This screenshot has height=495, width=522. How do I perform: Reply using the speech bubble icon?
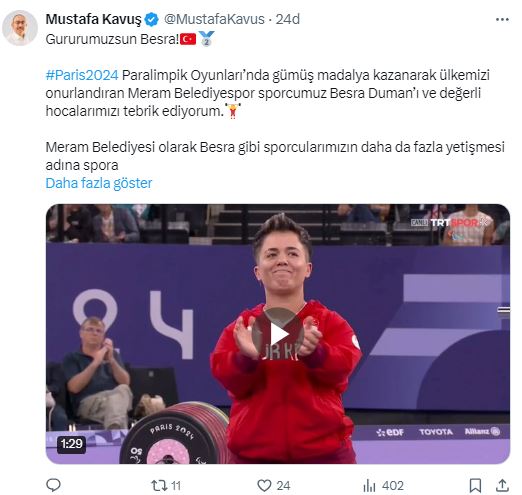pos(53,485)
